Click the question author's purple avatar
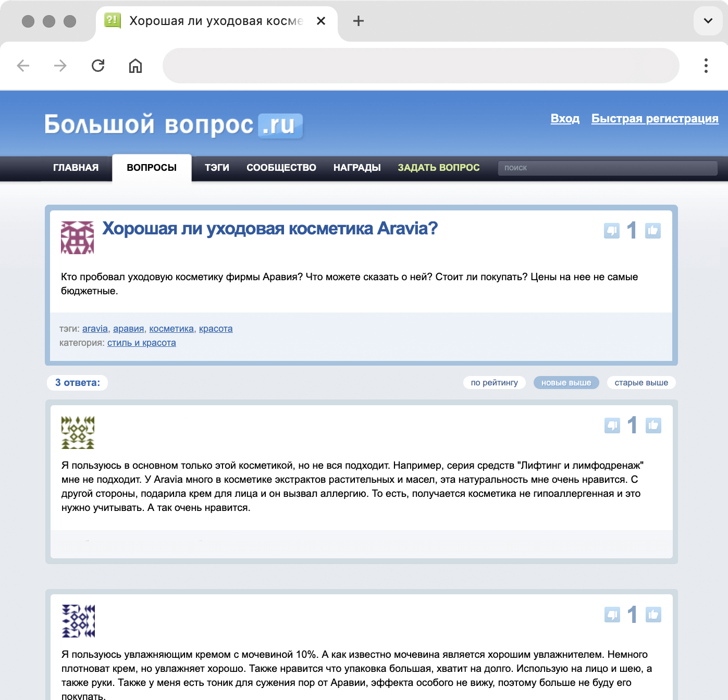The height and width of the screenshot is (700, 728). tap(78, 238)
